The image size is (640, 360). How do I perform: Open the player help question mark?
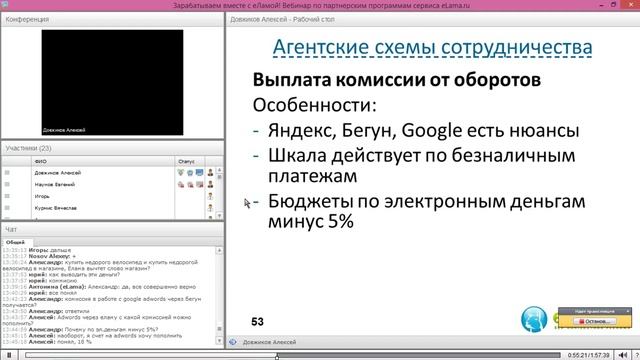637,355
